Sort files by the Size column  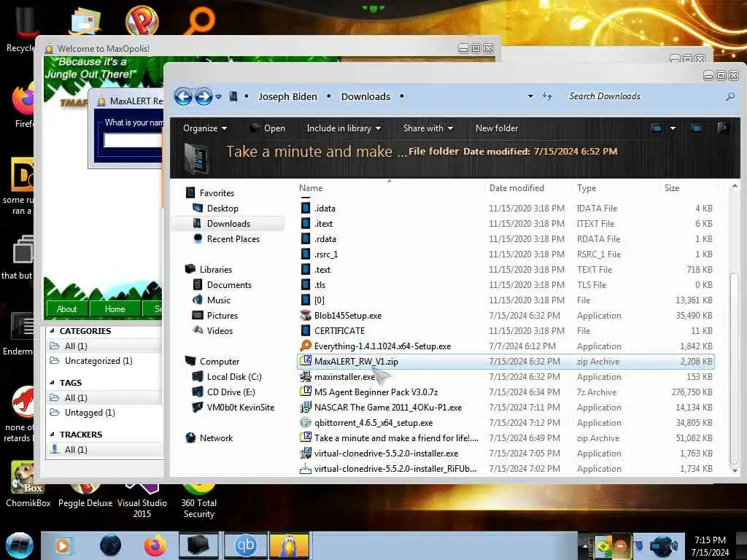coord(672,188)
